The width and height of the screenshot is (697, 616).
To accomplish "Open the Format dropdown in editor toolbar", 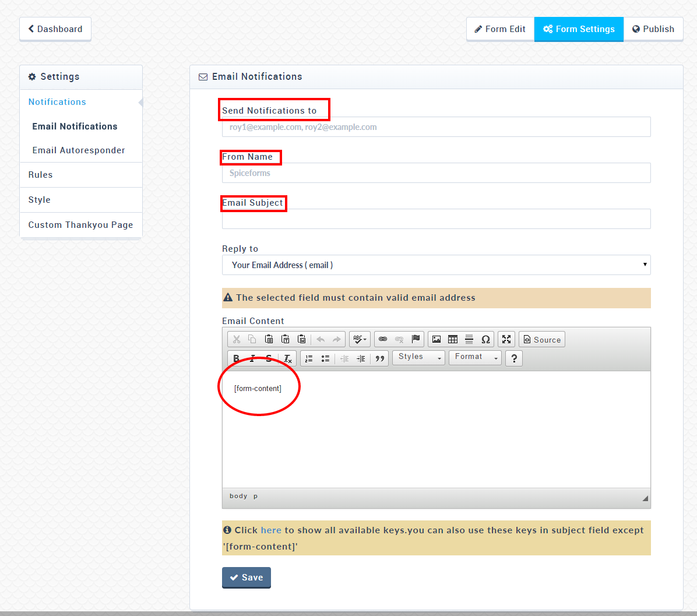I will (476, 357).
